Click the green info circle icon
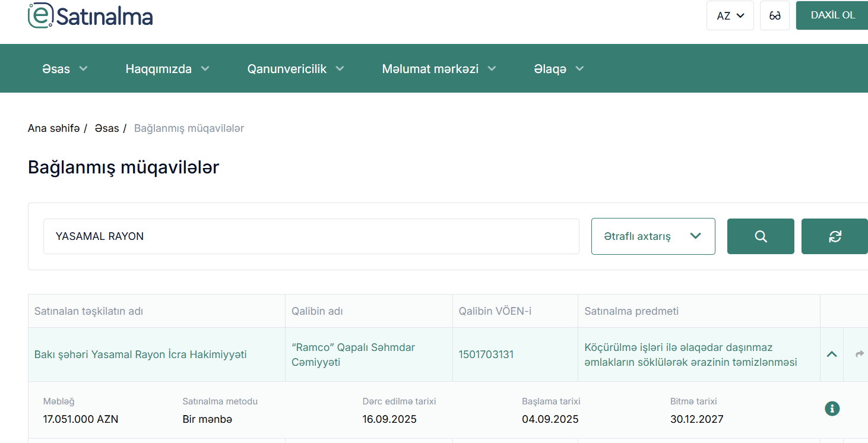 [x=832, y=409]
